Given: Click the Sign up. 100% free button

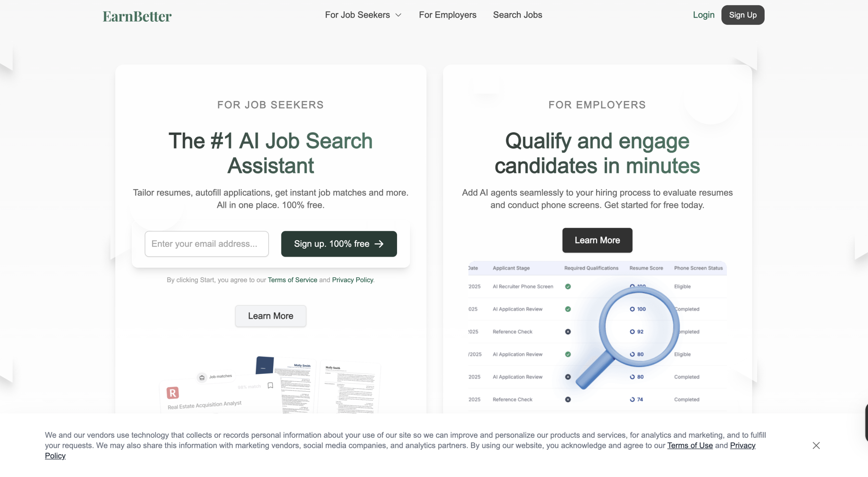Looking at the screenshot, I should [x=339, y=244].
